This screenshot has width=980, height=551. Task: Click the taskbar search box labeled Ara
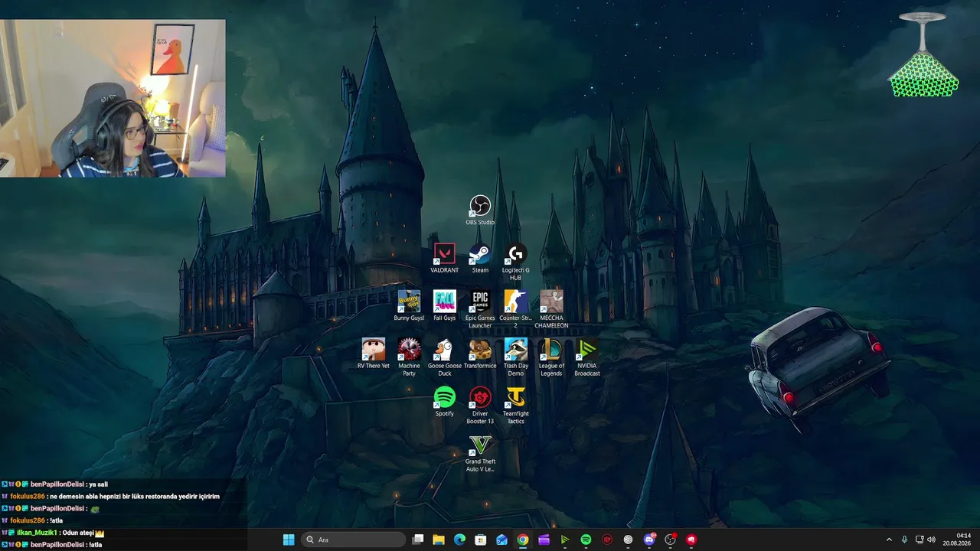tap(353, 540)
